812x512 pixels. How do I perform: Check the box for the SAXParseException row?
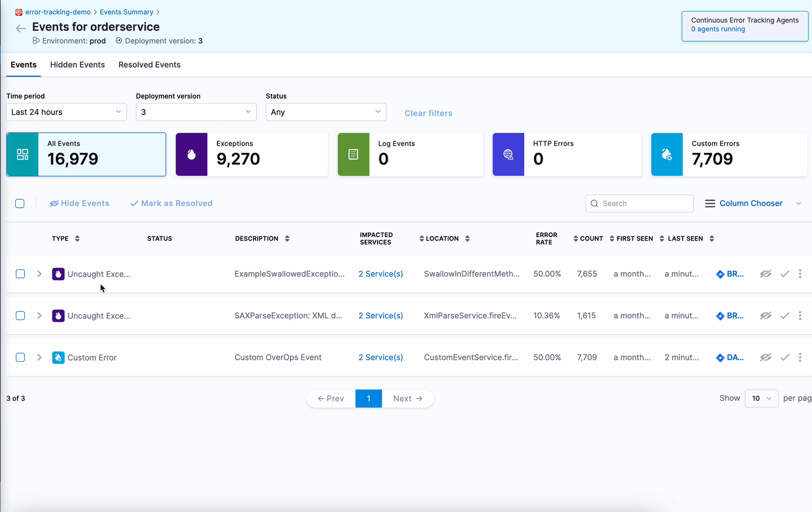pyautogui.click(x=20, y=316)
